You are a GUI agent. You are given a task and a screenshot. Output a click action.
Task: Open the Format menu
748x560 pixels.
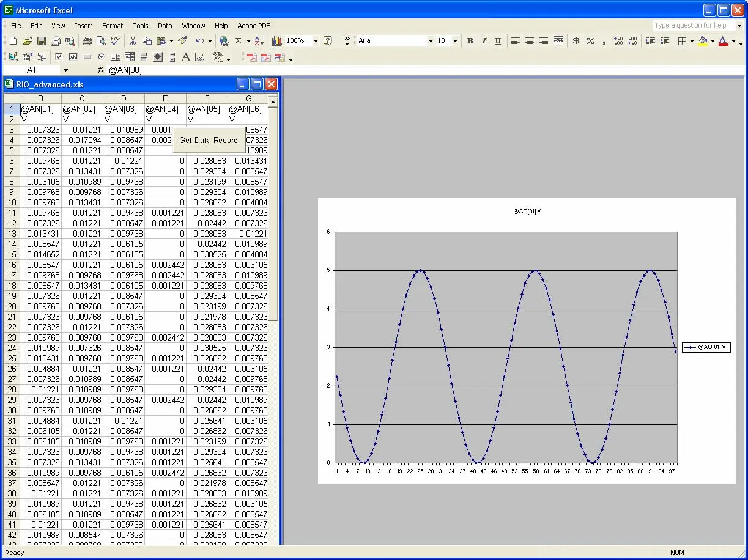[x=113, y=26]
